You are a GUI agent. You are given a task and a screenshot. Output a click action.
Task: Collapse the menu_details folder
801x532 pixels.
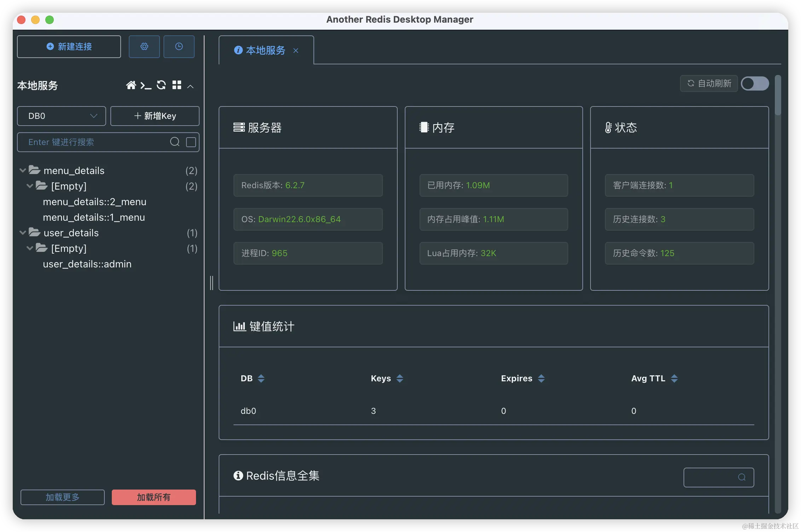click(x=23, y=170)
